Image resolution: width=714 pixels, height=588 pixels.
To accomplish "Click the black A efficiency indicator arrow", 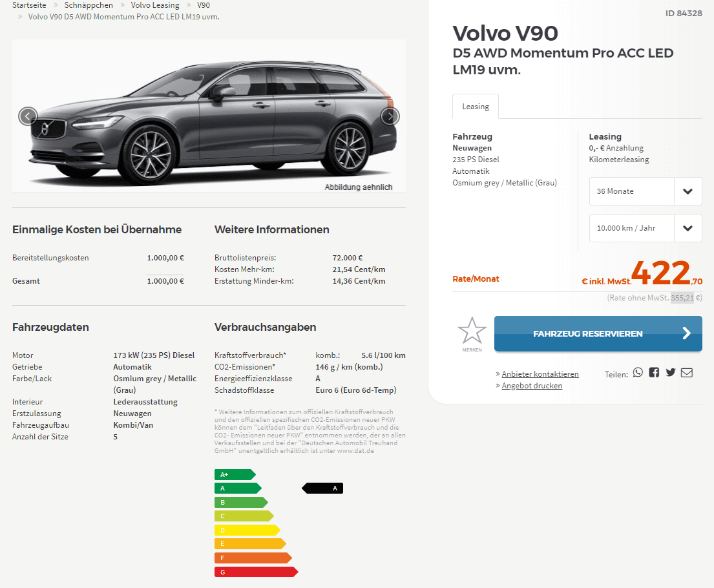I will point(322,488).
